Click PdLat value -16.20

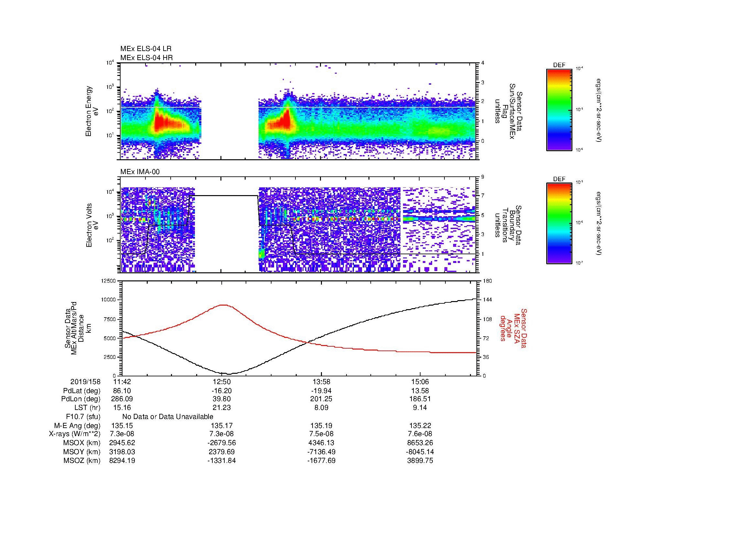point(222,391)
